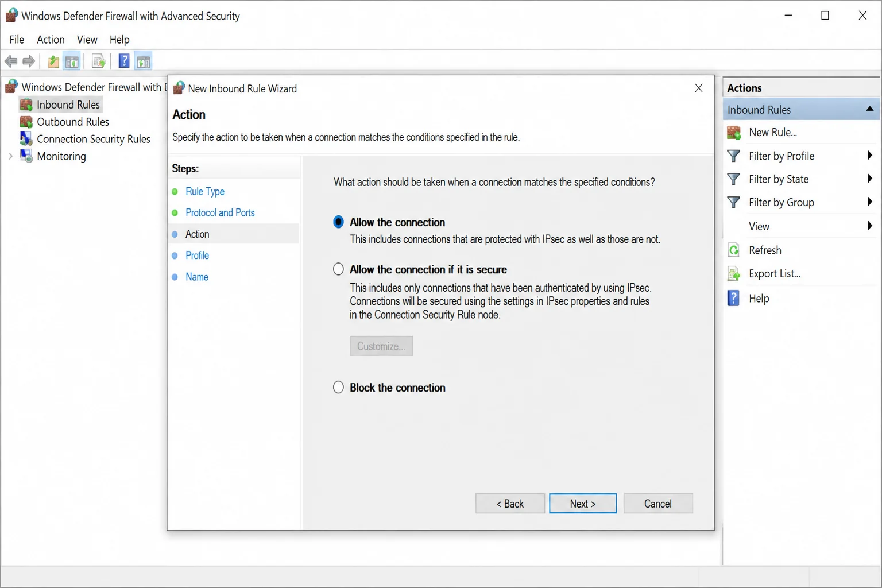The height and width of the screenshot is (588, 882).
Task: Go to the Protocol and Ports step
Action: pyautogui.click(x=220, y=212)
